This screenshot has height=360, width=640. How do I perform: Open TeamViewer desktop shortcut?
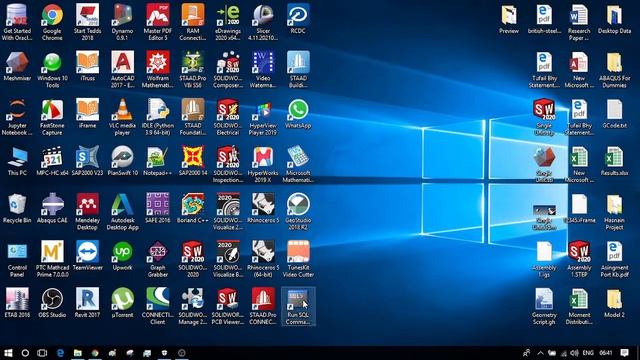[x=87, y=256]
